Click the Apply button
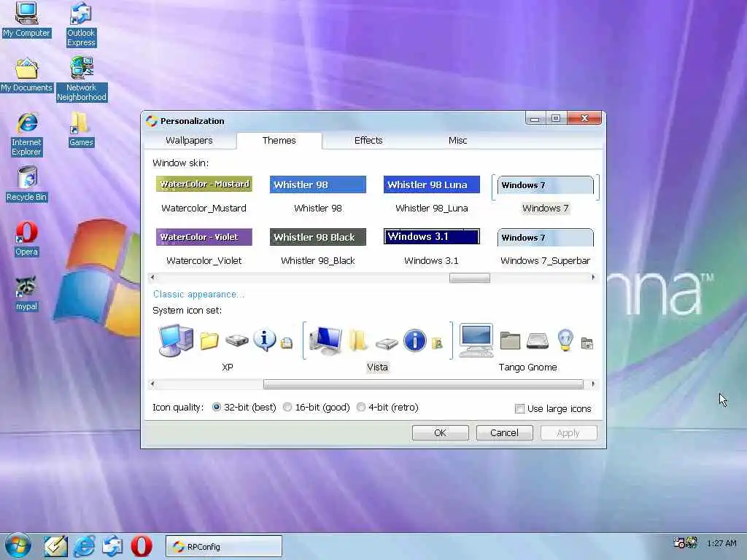 568,433
